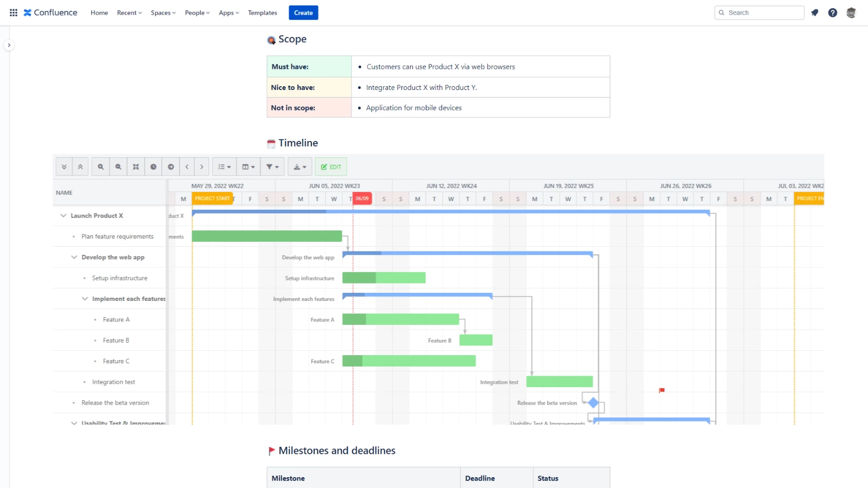
Task: Fit the timeline to the screen
Action: pyautogui.click(x=136, y=166)
